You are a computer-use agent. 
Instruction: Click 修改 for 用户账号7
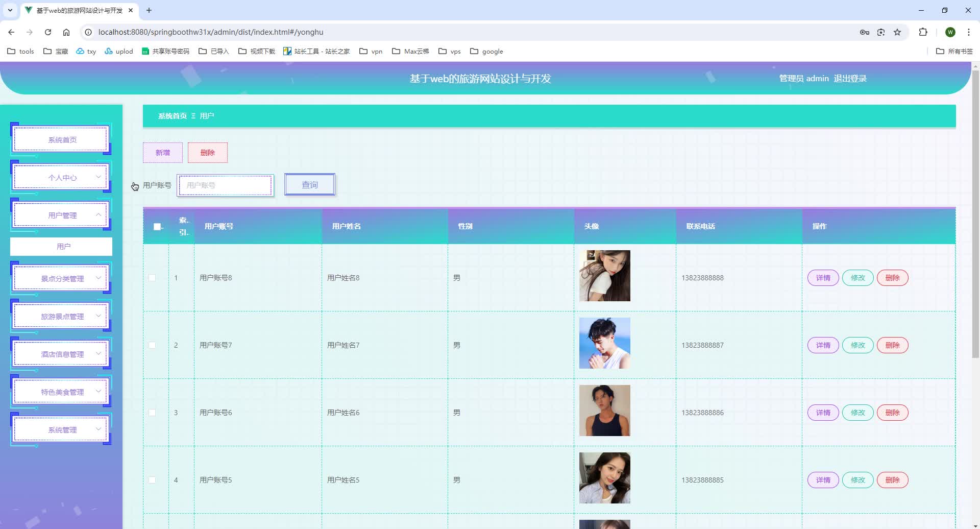(857, 345)
